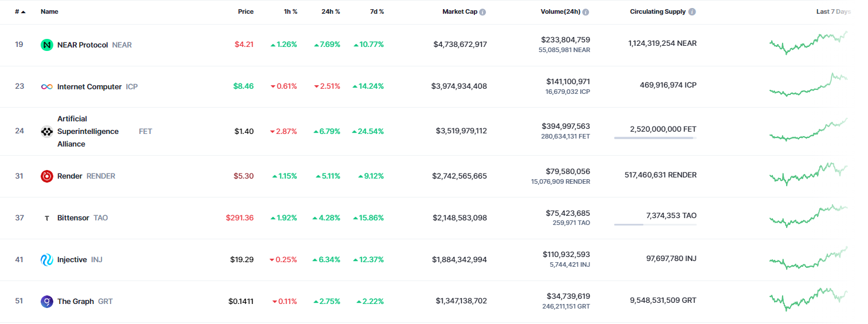
Task: Click the Internet Computer infinity logo
Action: (47, 86)
